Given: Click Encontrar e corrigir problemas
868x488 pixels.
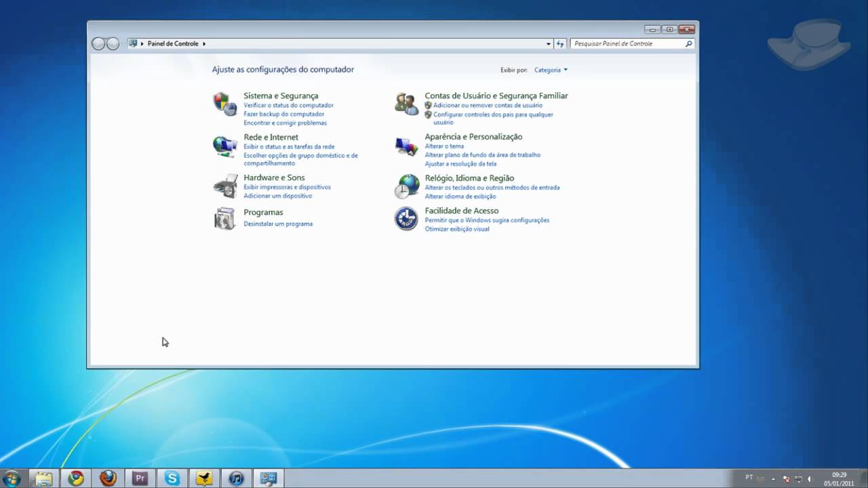Looking at the screenshot, I should (285, 123).
